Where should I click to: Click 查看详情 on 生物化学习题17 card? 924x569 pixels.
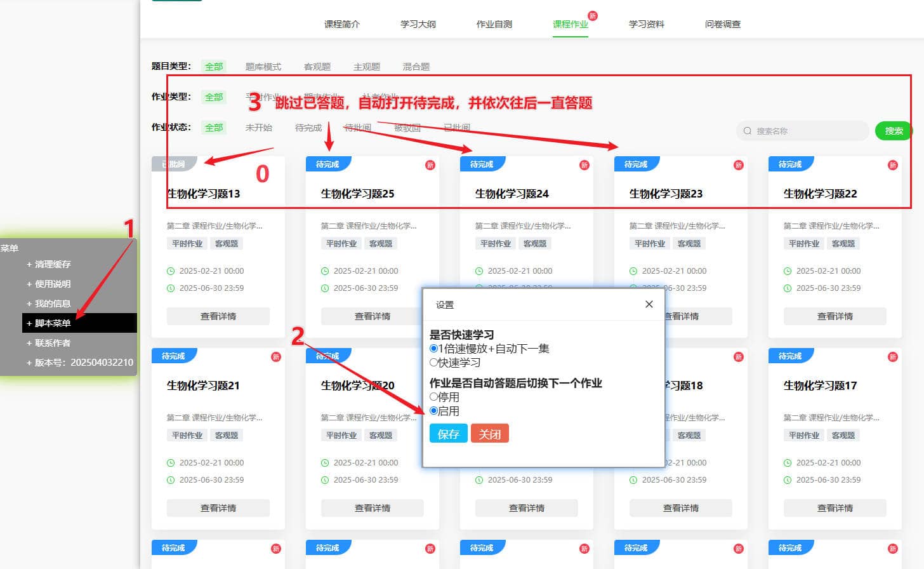click(835, 508)
